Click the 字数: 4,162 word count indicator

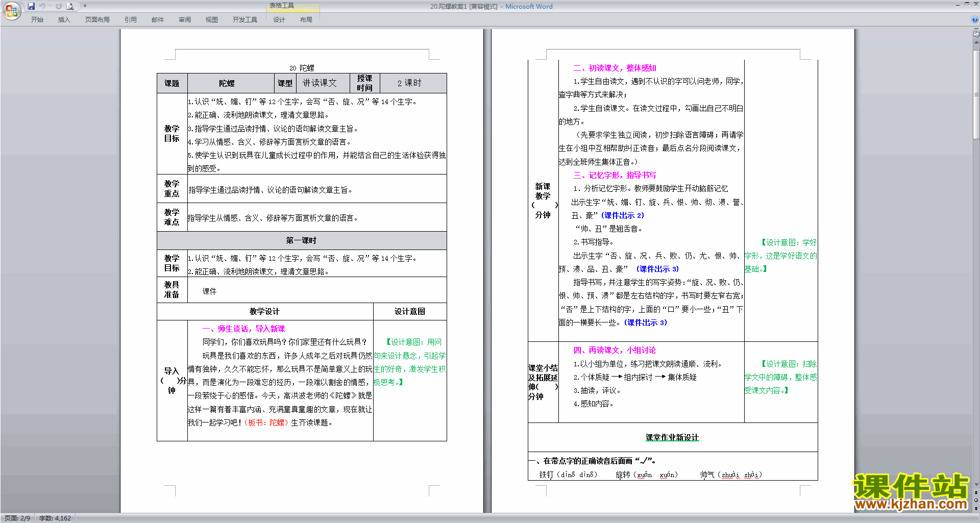point(55,518)
